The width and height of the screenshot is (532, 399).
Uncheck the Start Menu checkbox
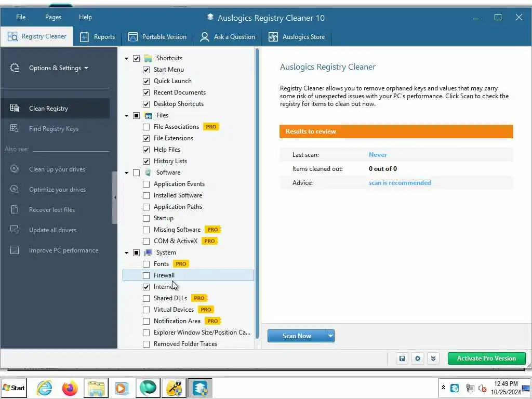coord(146,70)
